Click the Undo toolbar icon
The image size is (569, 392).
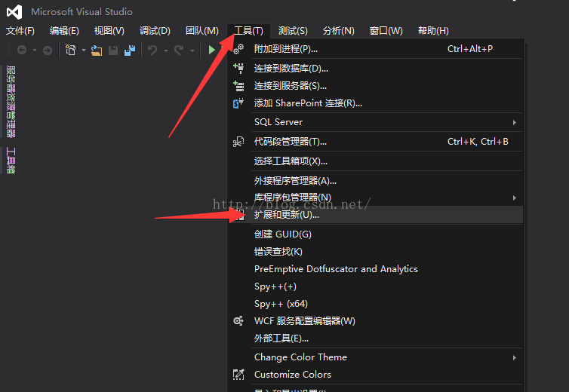coord(152,50)
